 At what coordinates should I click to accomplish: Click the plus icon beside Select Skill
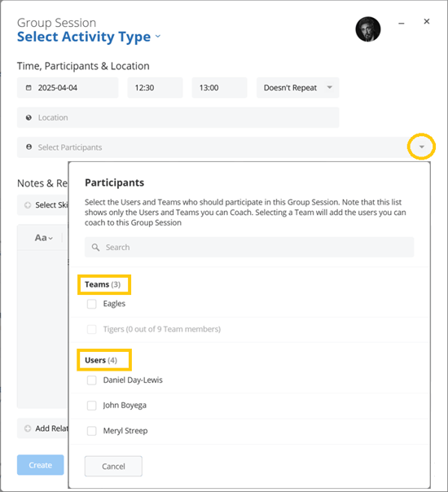(x=28, y=205)
